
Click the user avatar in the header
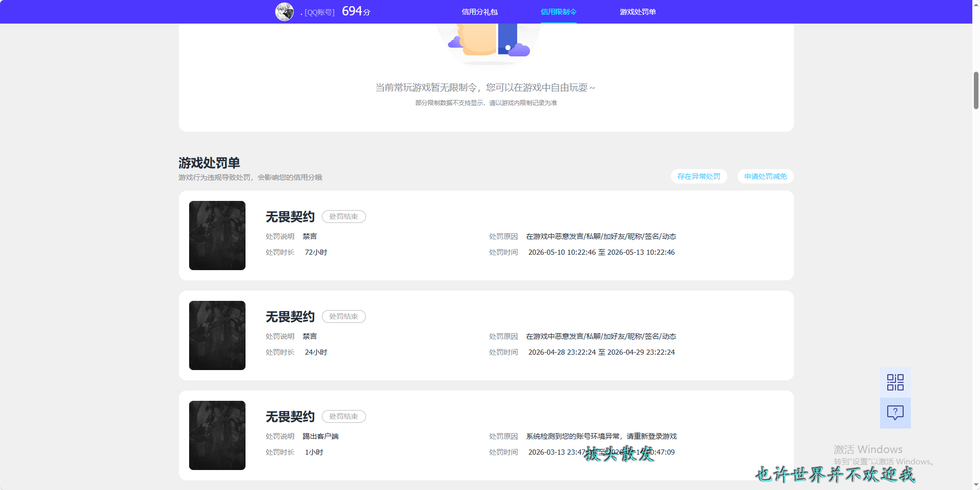point(284,12)
